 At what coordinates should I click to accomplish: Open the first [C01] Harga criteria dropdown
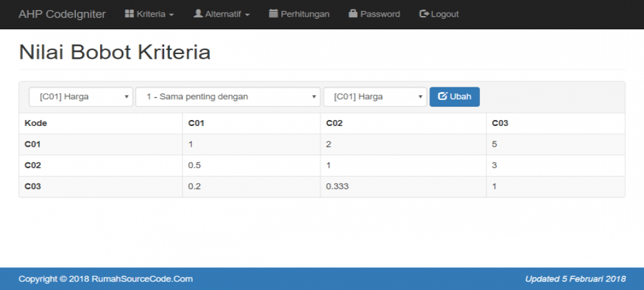(81, 97)
